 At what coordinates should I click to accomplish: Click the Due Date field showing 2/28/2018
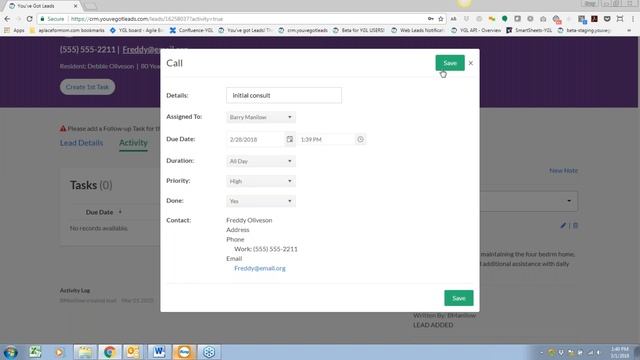click(x=255, y=139)
